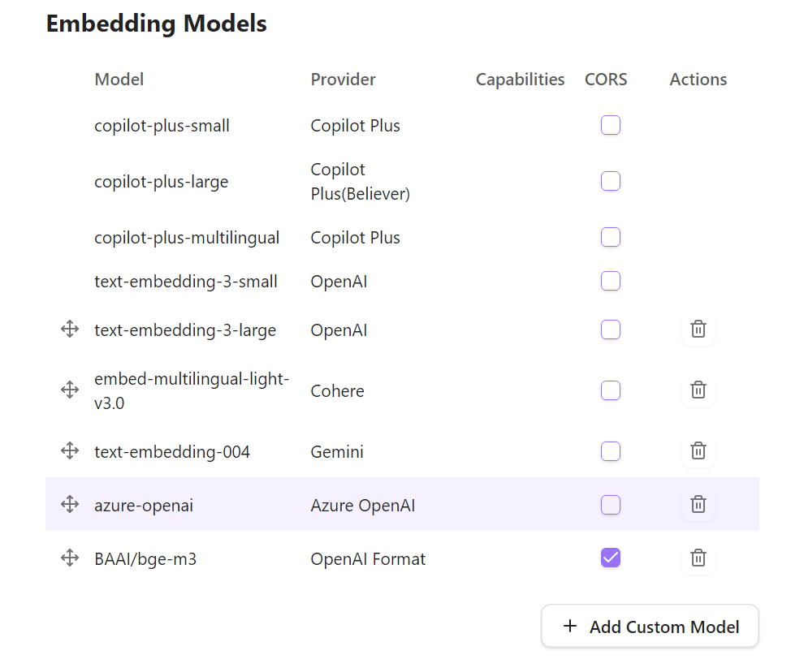Delete the text-embedding-004 Gemini model
The height and width of the screenshot is (672, 804).
coord(698,451)
